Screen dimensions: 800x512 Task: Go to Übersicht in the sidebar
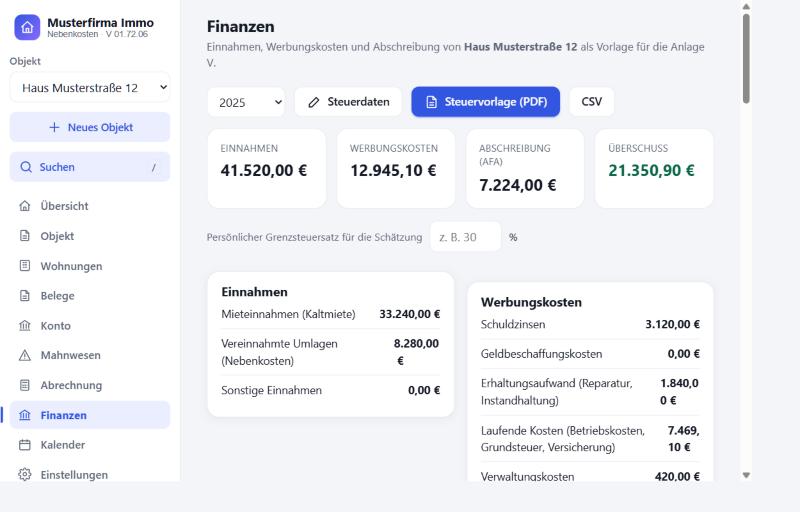(90, 206)
